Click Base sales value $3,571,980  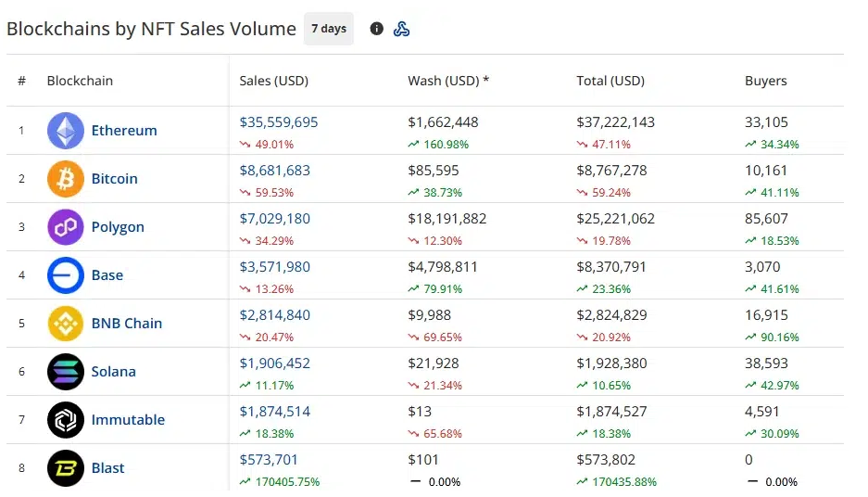[274, 267]
